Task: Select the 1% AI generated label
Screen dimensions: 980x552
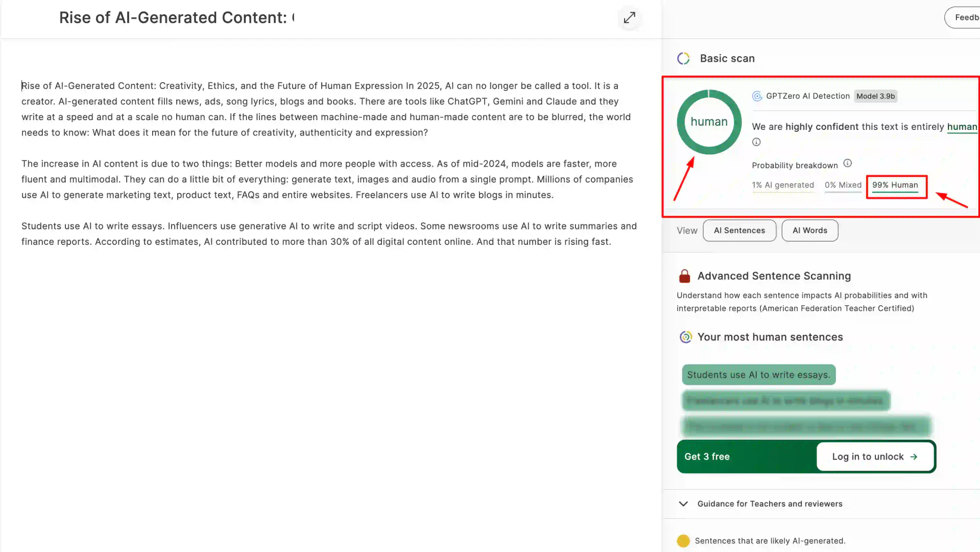Action: [x=782, y=185]
